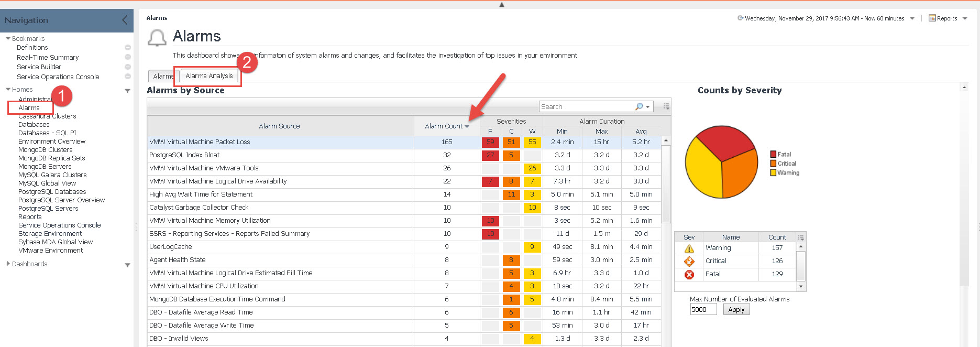This screenshot has height=347, width=980.
Task: Click the Reports icon in the top bar
Action: coord(932,18)
